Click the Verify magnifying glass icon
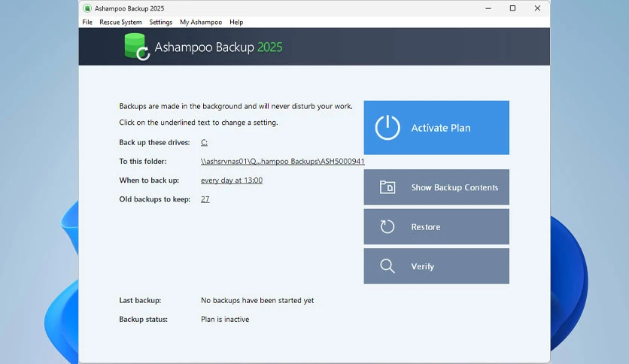 click(387, 266)
